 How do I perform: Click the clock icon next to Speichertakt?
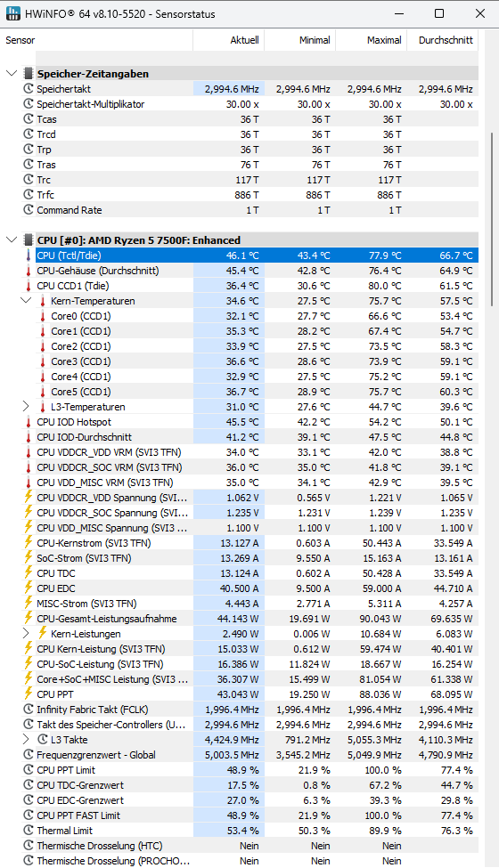(29, 88)
